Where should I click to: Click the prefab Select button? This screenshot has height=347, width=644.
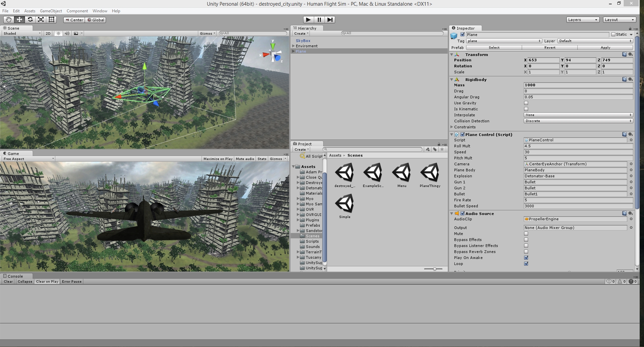pyautogui.click(x=494, y=48)
